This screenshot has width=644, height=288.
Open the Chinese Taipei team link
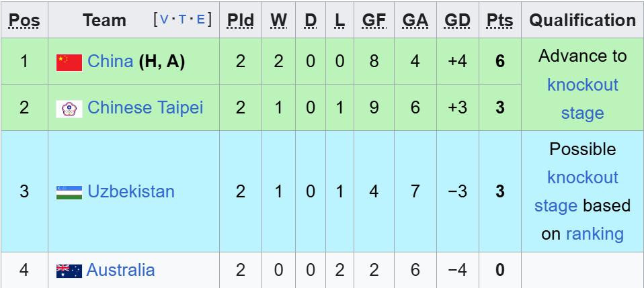tap(145, 107)
